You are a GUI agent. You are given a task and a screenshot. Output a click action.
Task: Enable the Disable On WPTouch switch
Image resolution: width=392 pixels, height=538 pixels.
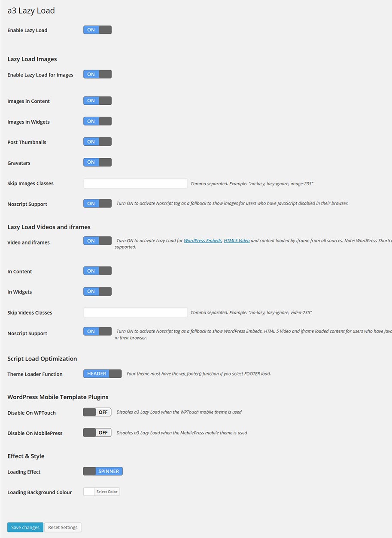click(97, 413)
